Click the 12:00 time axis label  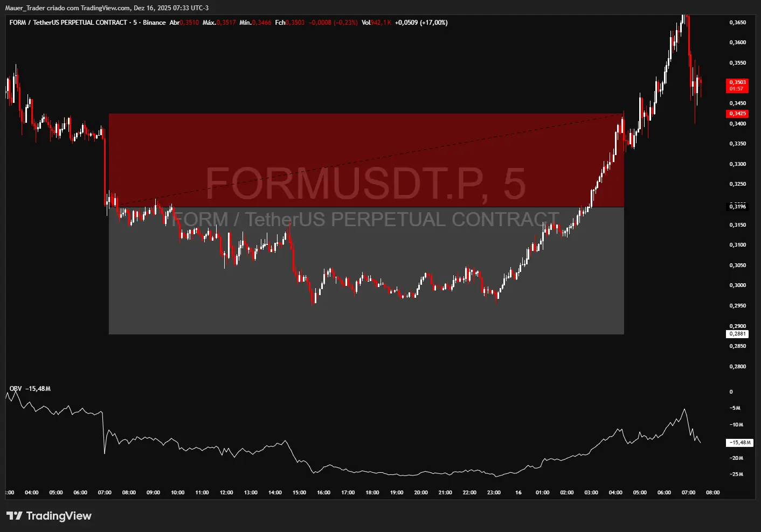pyautogui.click(x=226, y=493)
